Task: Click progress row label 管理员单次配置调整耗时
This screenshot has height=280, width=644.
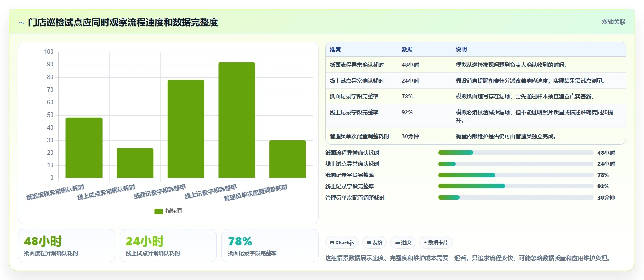Action: [x=355, y=197]
